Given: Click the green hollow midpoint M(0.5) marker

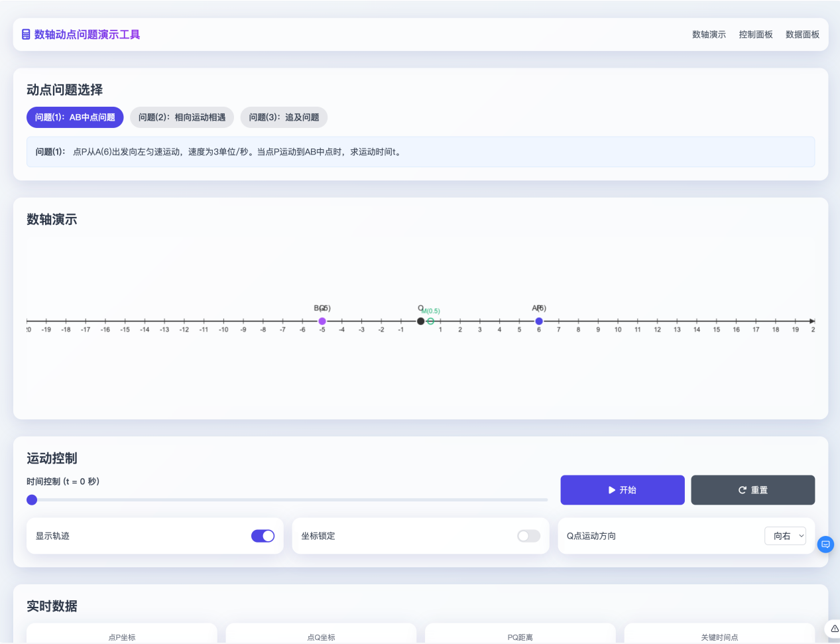Looking at the screenshot, I should 431,321.
